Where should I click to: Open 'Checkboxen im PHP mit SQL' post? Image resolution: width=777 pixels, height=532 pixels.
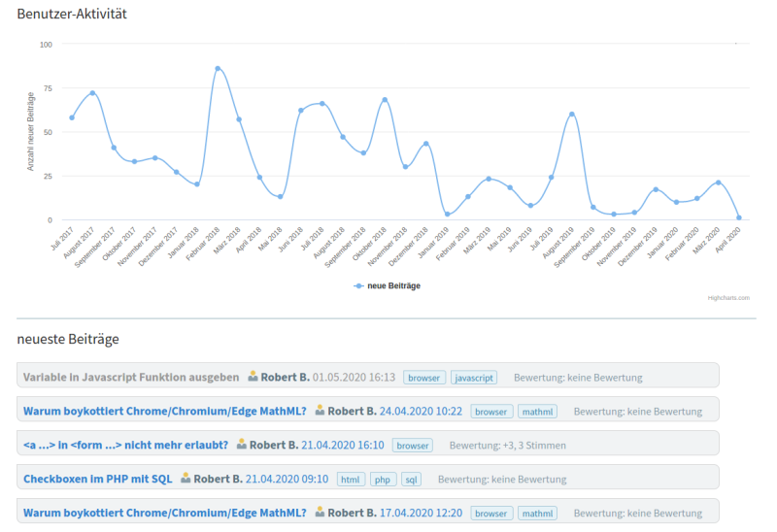pyautogui.click(x=97, y=479)
